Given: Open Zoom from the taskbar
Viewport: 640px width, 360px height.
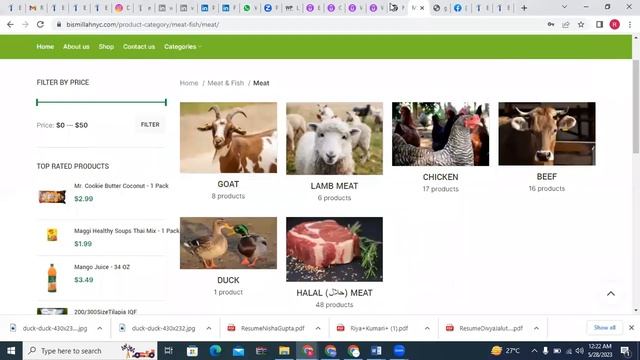Looking at the screenshot, I should click(x=399, y=351).
